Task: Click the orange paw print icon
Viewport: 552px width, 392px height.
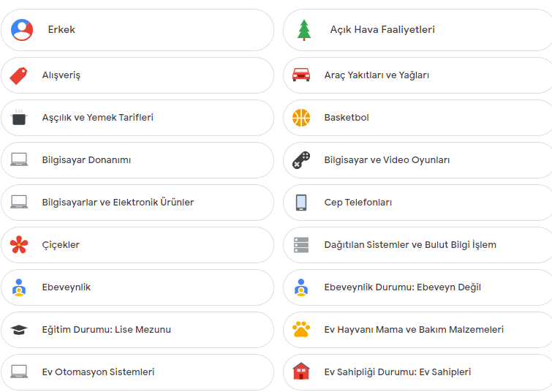Action: click(301, 330)
